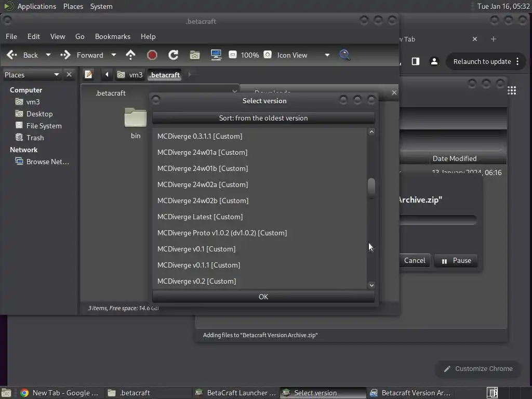Close the Chrome New Tab

[475, 39]
